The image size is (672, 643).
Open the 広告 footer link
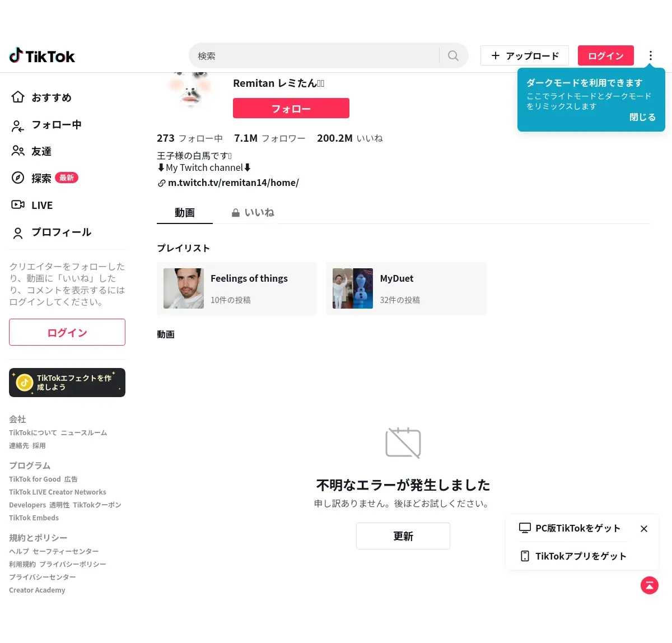(71, 479)
